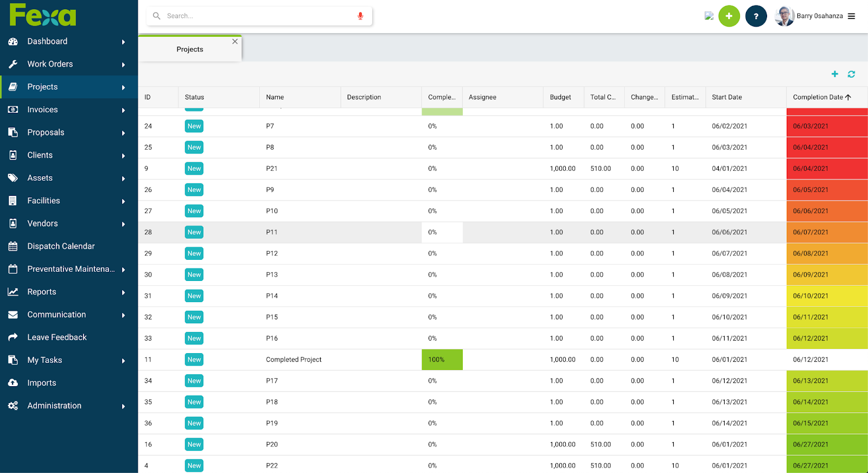868x473 pixels.
Task: Expand the Invoices submenu arrow
Action: (x=124, y=110)
